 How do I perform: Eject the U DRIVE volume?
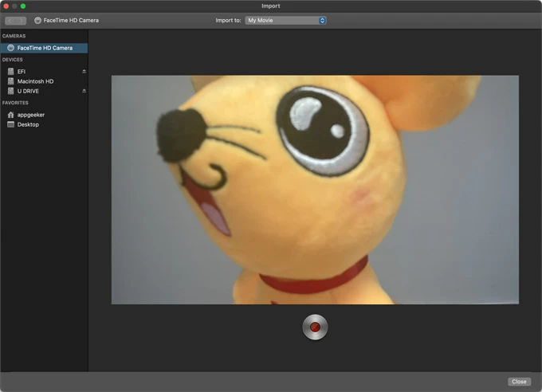point(84,91)
